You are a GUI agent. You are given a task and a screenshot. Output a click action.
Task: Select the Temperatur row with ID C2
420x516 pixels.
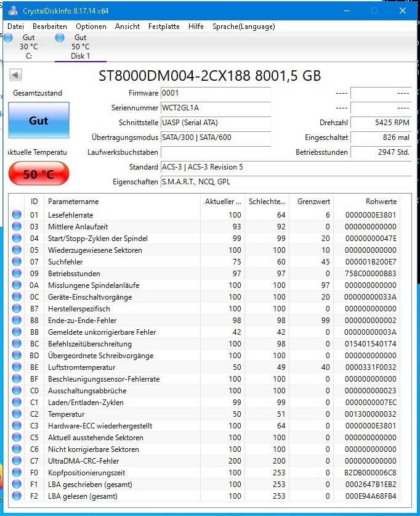click(x=204, y=414)
